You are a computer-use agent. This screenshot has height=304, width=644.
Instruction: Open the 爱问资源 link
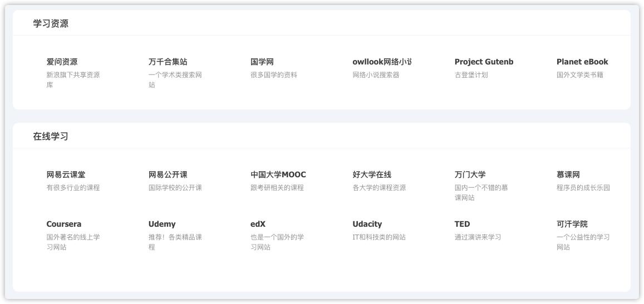coord(62,62)
